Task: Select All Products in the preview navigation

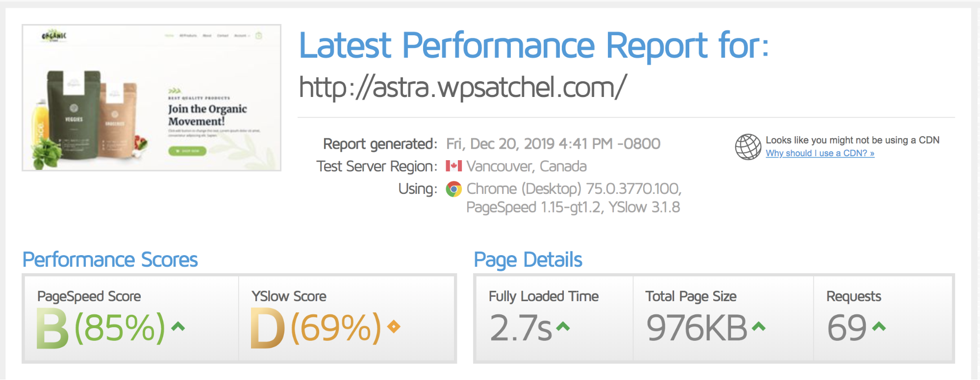Action: coord(188,36)
